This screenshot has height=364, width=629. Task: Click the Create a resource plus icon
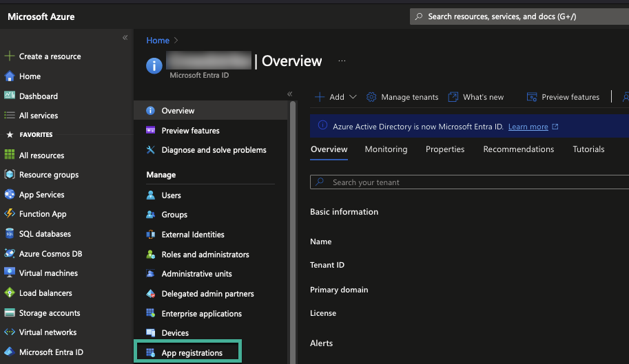pos(10,56)
